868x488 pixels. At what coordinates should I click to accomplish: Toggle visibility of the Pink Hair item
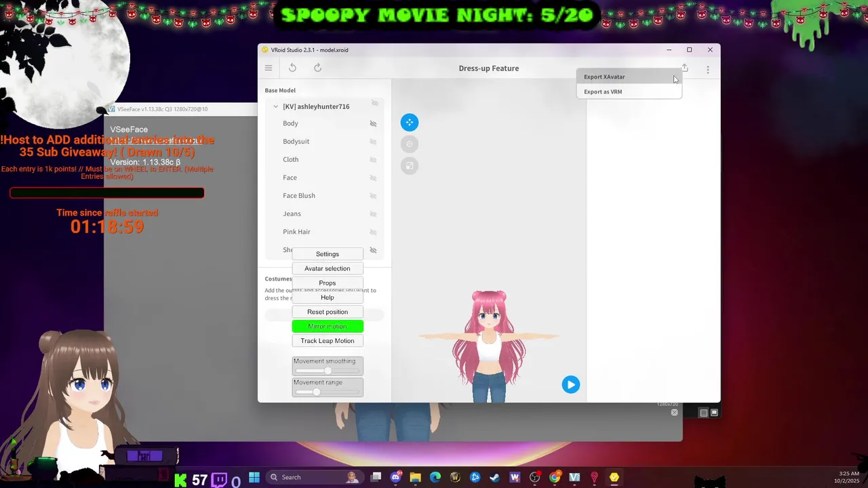click(373, 232)
